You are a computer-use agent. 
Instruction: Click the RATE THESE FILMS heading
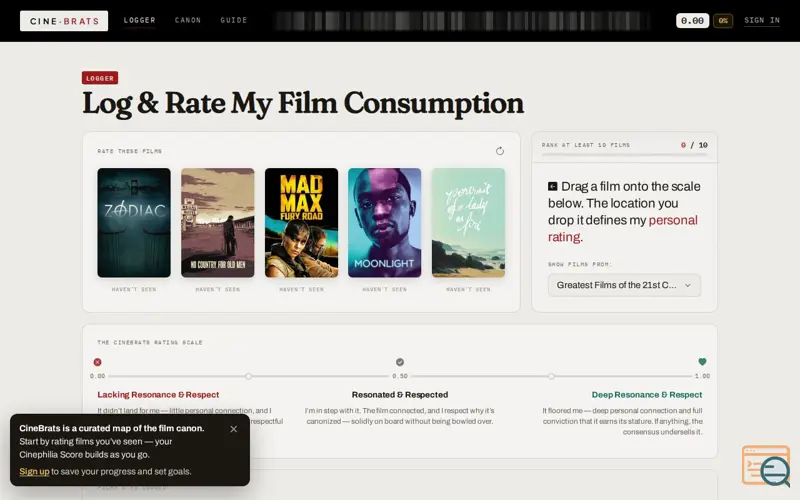(130, 151)
